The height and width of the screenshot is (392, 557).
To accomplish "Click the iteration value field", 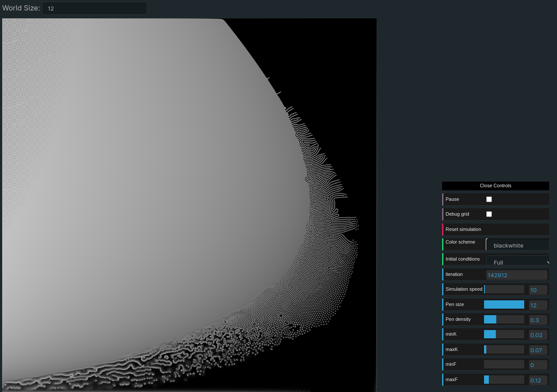I will coord(517,275).
